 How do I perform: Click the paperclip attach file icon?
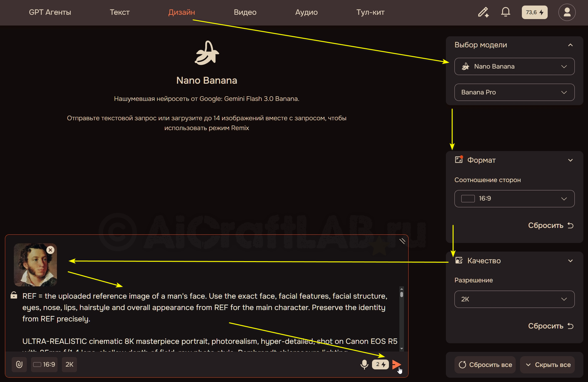(x=19, y=364)
